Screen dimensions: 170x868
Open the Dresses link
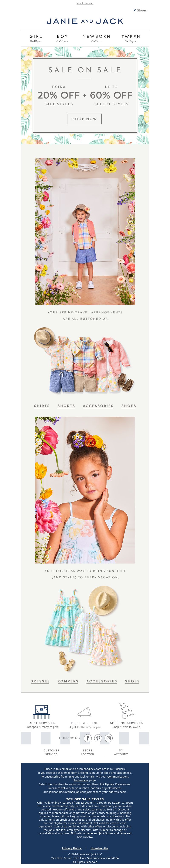tap(40, 681)
